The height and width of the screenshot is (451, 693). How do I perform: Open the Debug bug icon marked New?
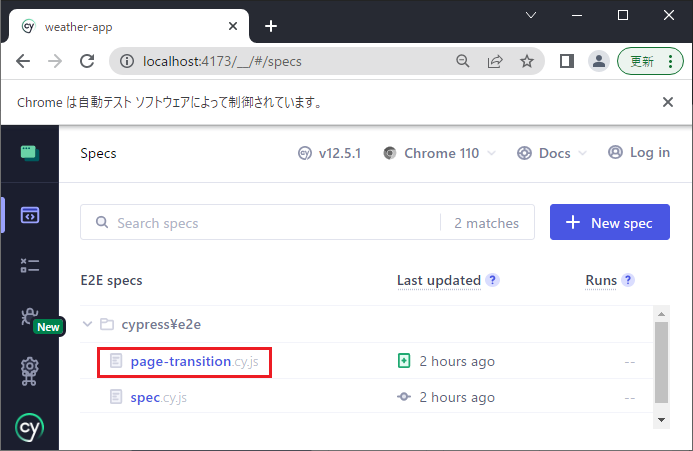click(x=30, y=318)
